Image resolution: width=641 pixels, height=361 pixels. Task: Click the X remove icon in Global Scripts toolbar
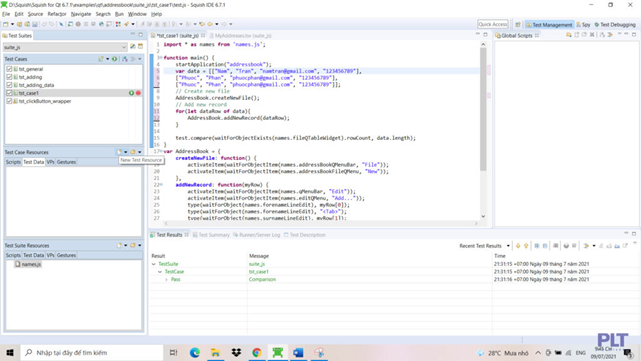[592, 35]
